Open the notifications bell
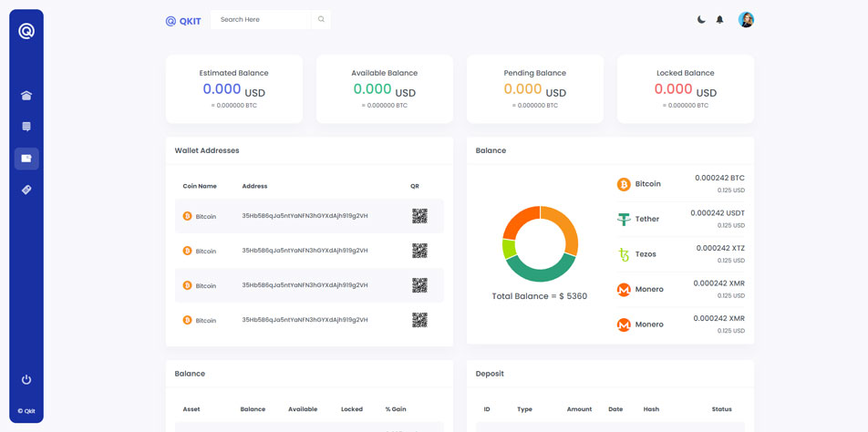The width and height of the screenshot is (868, 432). coord(719,19)
